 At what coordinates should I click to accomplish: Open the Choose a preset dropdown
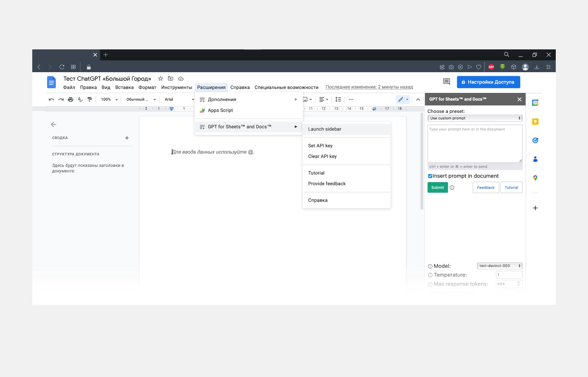[475, 118]
